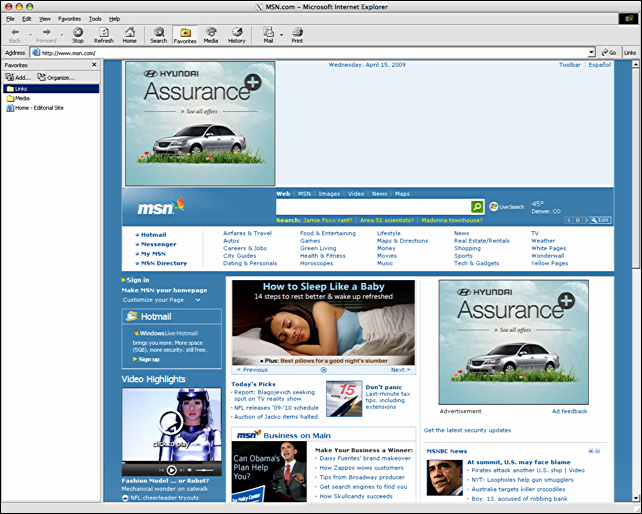Screen dimensions: 642x514
Task: Click the Toolbar link at top right
Action: click(570, 65)
